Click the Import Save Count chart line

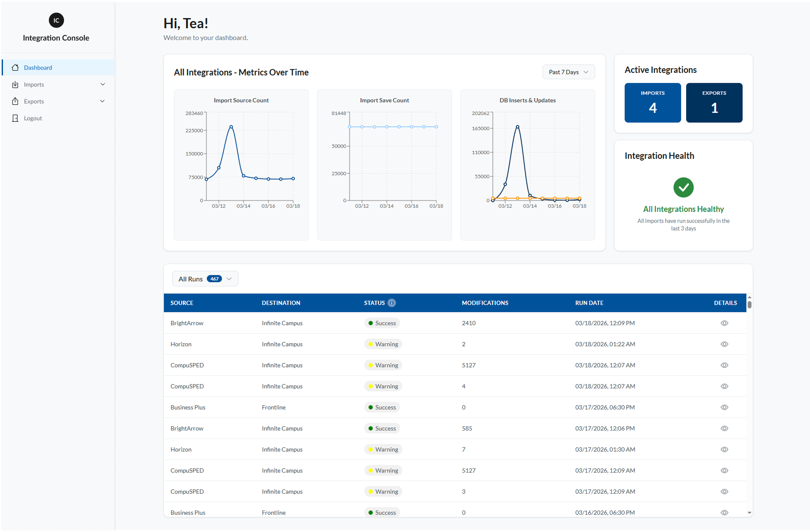393,127
